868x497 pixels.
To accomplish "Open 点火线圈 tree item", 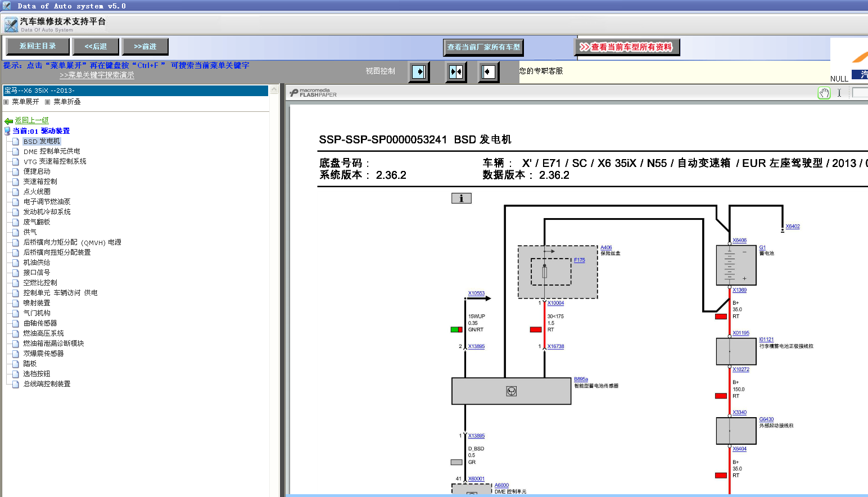I will coord(37,192).
